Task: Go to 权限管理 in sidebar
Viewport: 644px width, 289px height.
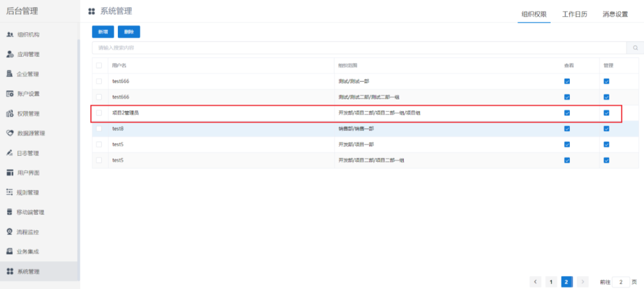Action: point(28,114)
